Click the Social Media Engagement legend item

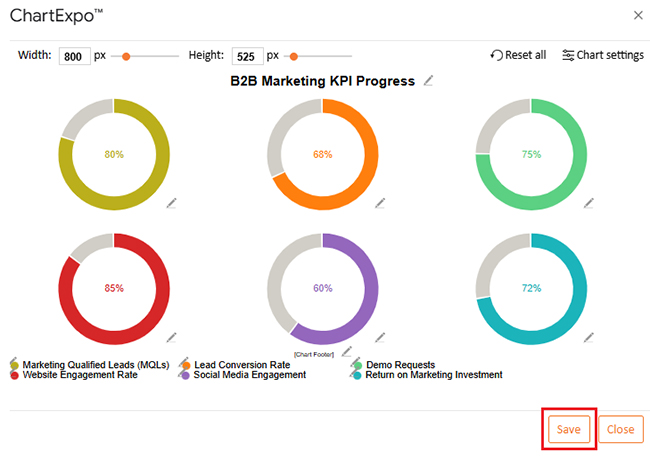pos(249,375)
